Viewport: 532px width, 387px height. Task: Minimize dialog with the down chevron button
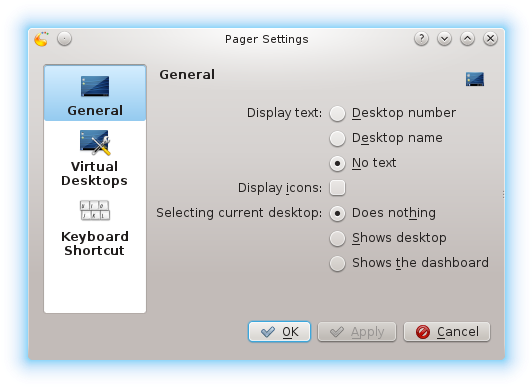[x=444, y=39]
